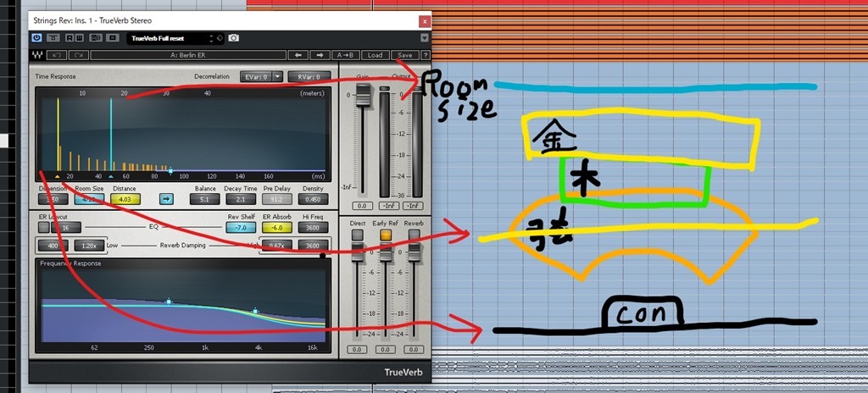
Task: Click the redo arrow icon
Action: click(x=78, y=55)
